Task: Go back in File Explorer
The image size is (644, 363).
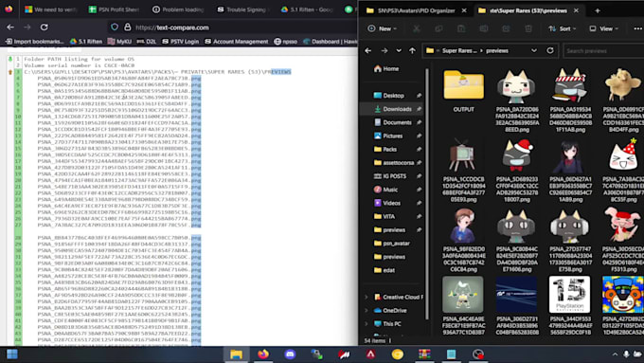Action: 368,50
